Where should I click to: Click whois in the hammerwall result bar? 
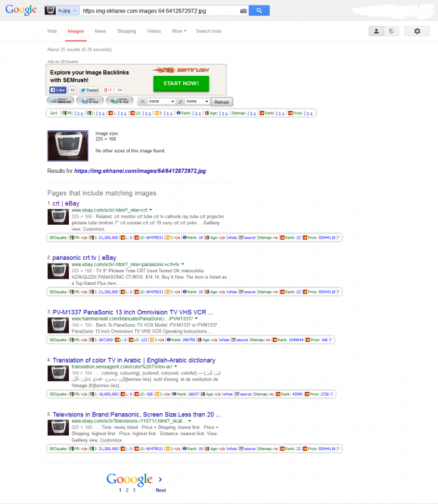(x=224, y=340)
